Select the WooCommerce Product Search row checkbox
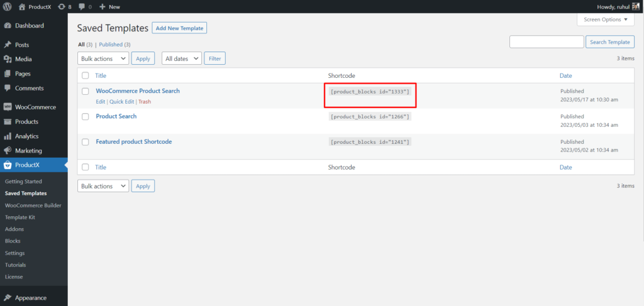Viewport: 644px width, 306px height. point(85,91)
